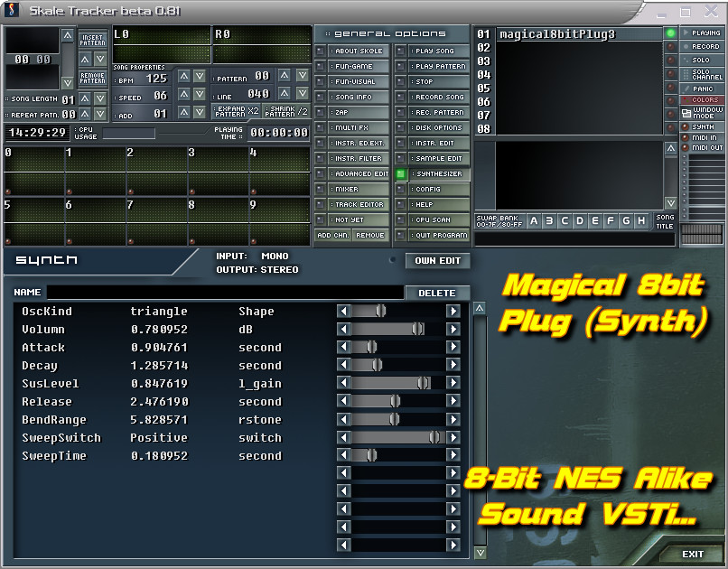The image size is (728, 569).
Task: Select swap bank letter F
Action: click(611, 221)
